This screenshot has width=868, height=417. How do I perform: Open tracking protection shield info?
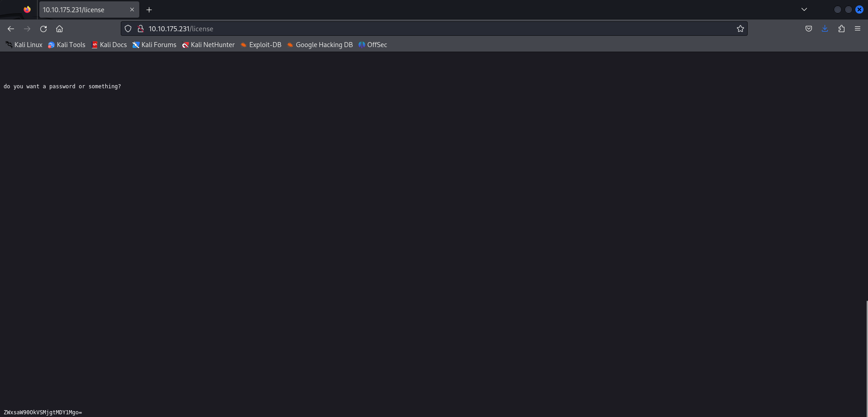[128, 29]
